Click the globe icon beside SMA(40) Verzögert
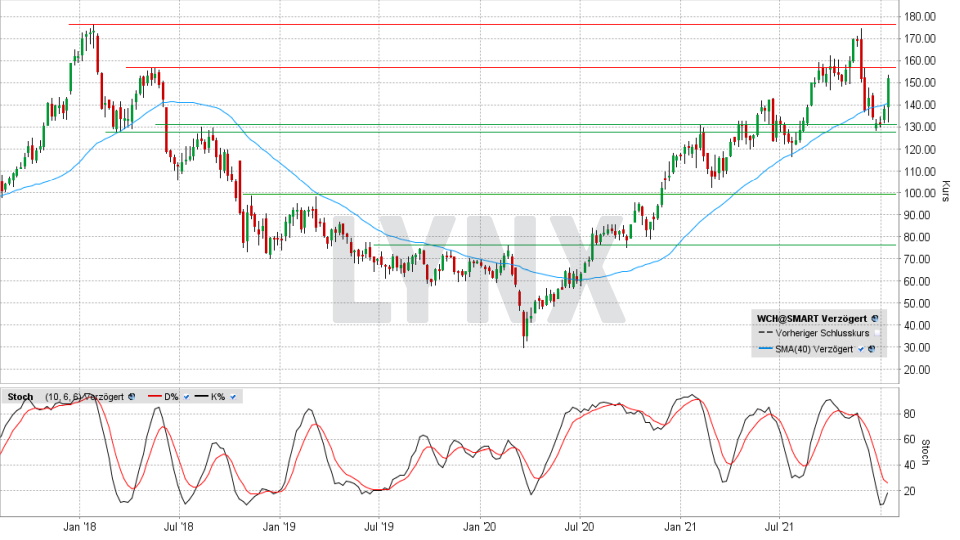The height and width of the screenshot is (540, 960). coord(872,349)
